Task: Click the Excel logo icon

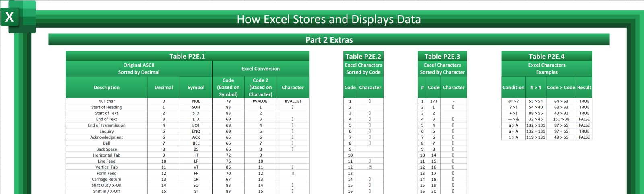Action: (18, 16)
